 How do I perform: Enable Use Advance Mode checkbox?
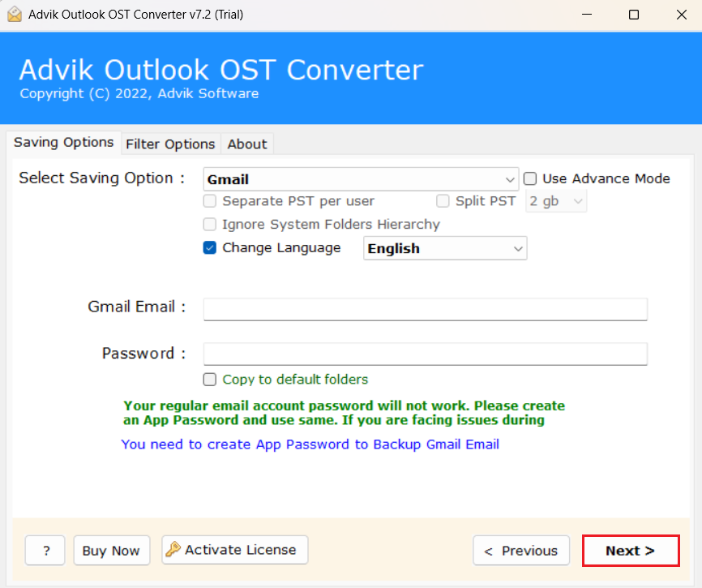pos(530,178)
